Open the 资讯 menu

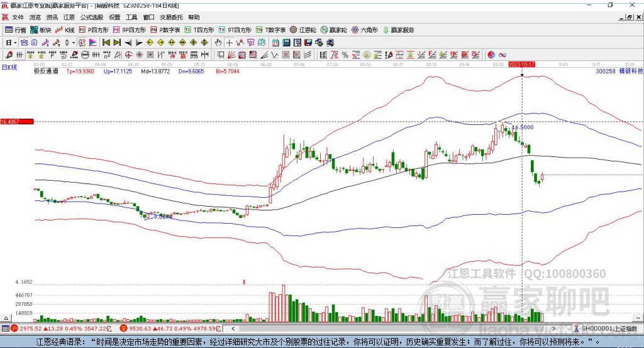(x=52, y=17)
